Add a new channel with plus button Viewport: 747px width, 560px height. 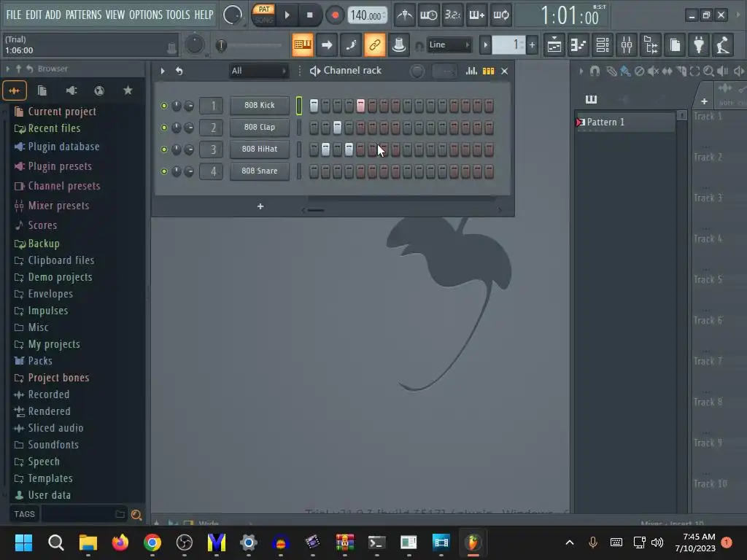pos(260,206)
